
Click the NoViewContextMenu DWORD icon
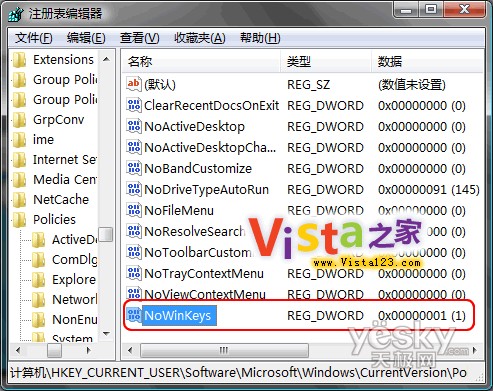(x=134, y=293)
